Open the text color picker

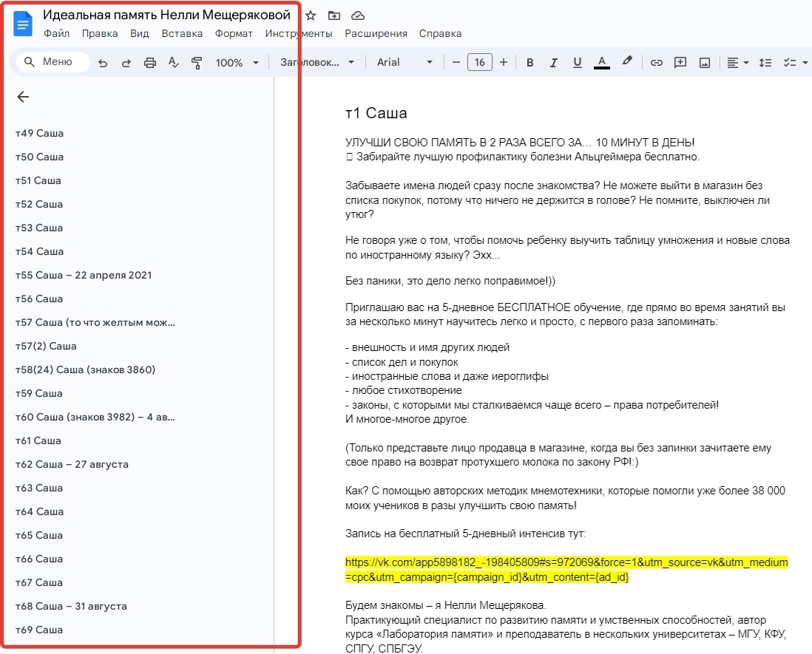point(602,62)
